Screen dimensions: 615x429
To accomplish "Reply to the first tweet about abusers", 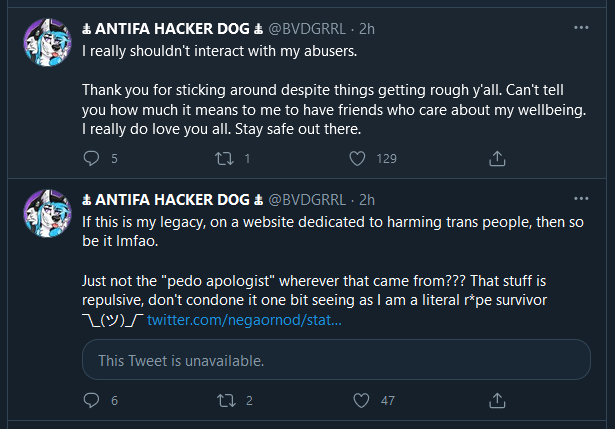I will click(91, 158).
